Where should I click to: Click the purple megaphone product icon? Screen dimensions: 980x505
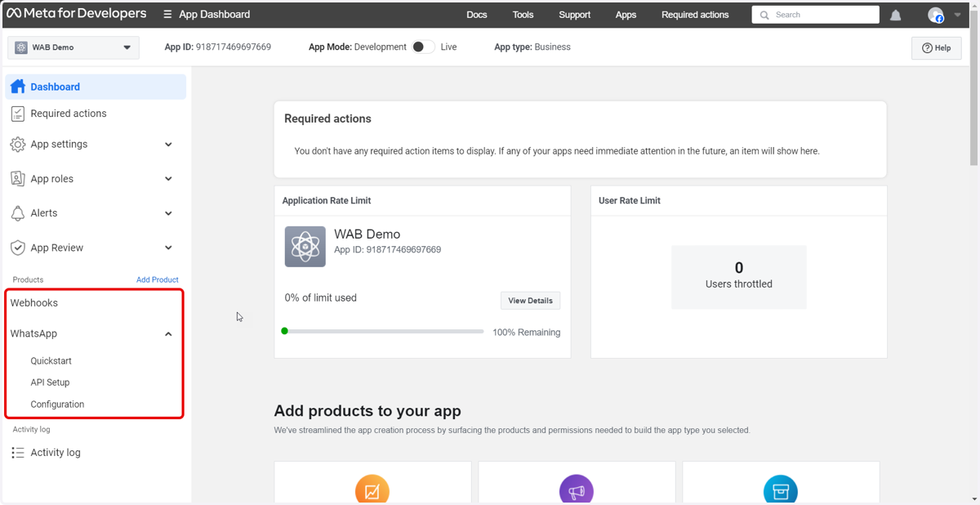click(x=577, y=491)
